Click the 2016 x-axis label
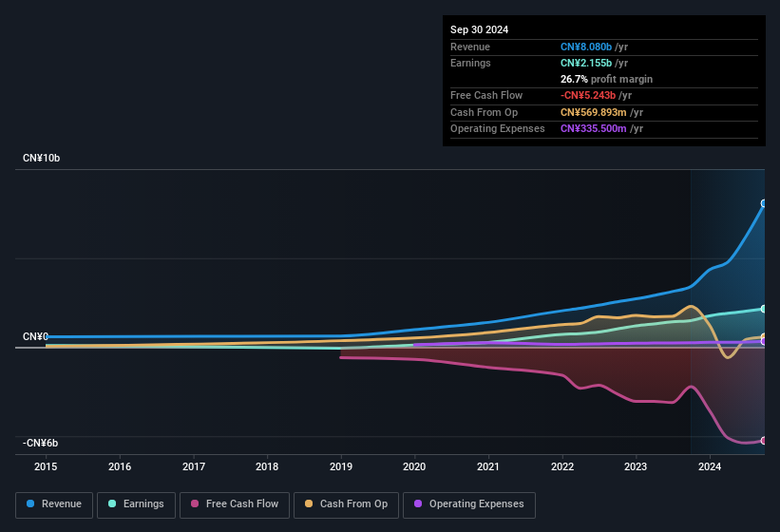Screen dimensions: 780x532 (x=120, y=466)
